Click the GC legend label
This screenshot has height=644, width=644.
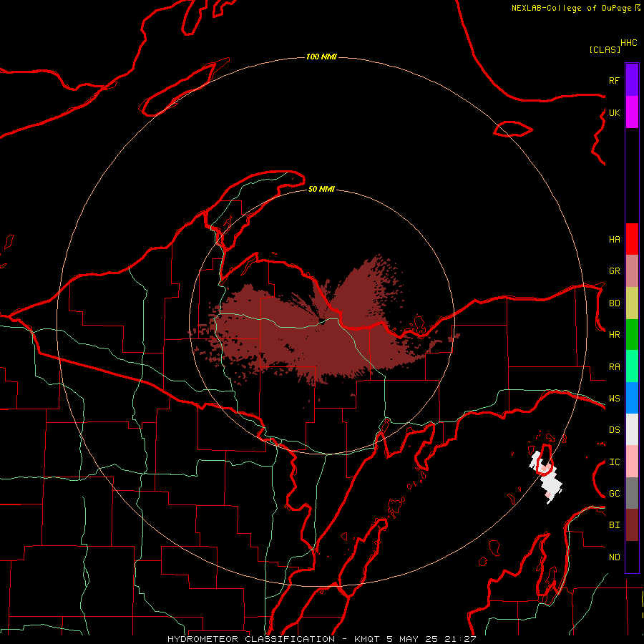(614, 494)
